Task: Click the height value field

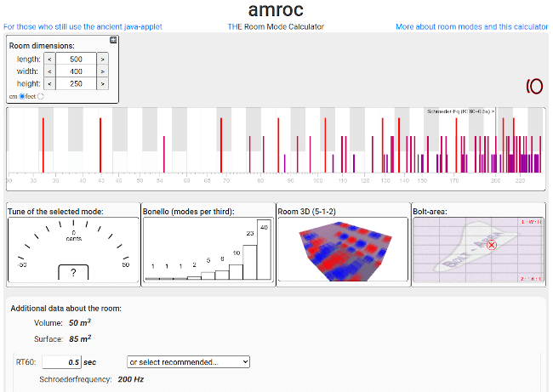Action: point(76,83)
